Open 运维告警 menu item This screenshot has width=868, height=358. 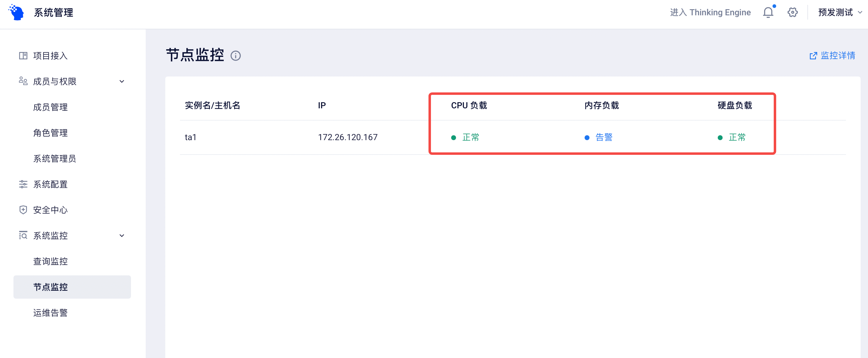coord(51,313)
